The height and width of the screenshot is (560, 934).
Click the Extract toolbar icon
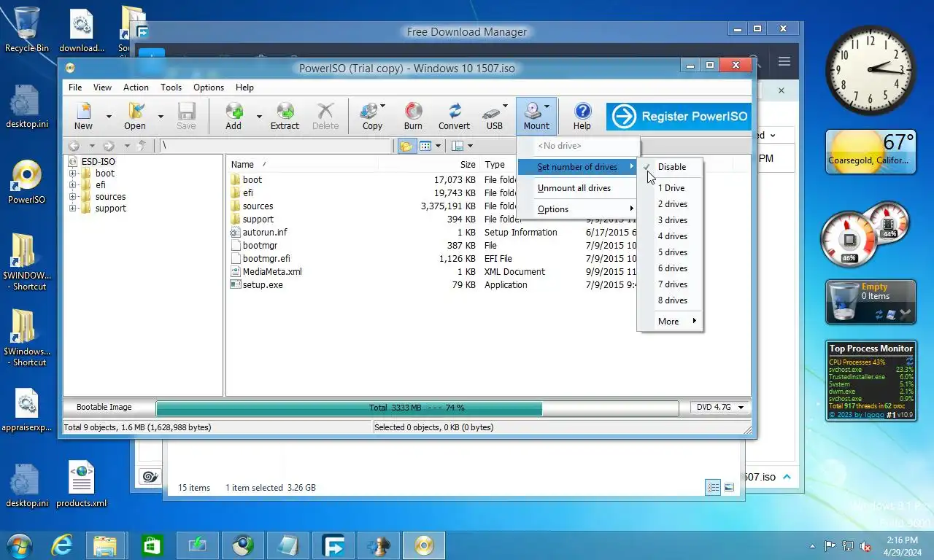click(x=285, y=116)
